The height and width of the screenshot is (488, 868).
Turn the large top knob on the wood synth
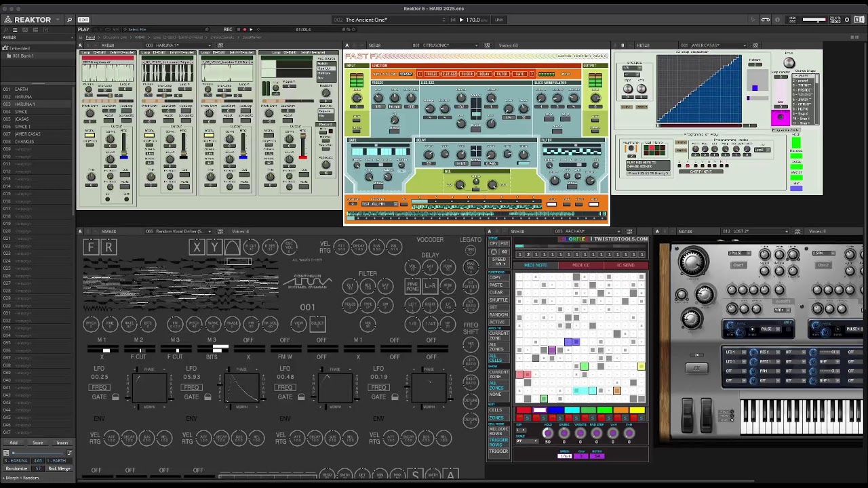coord(692,262)
